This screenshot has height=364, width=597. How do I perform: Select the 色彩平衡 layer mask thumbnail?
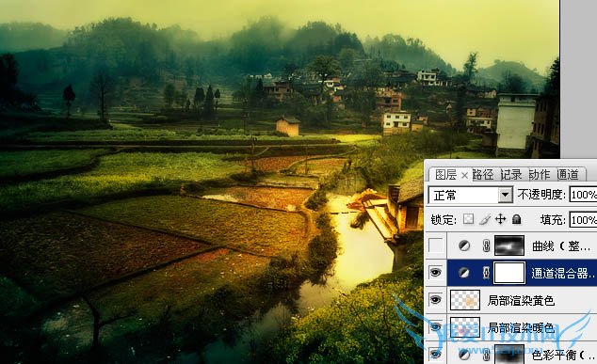tap(509, 354)
